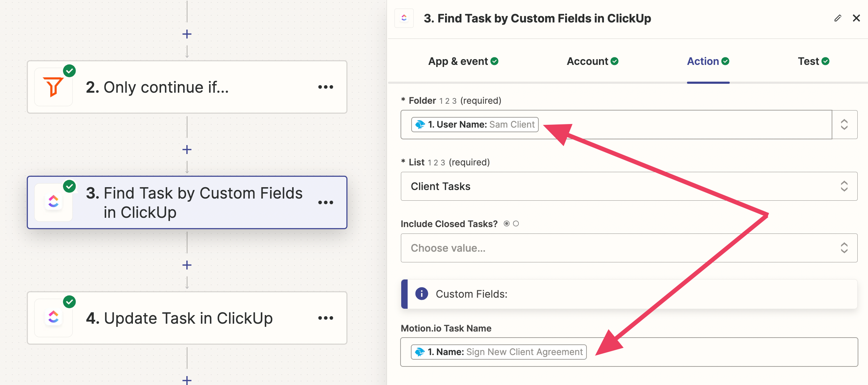The width and height of the screenshot is (868, 385).
Task: Click the Filter funnel icon on step 2
Action: click(53, 87)
